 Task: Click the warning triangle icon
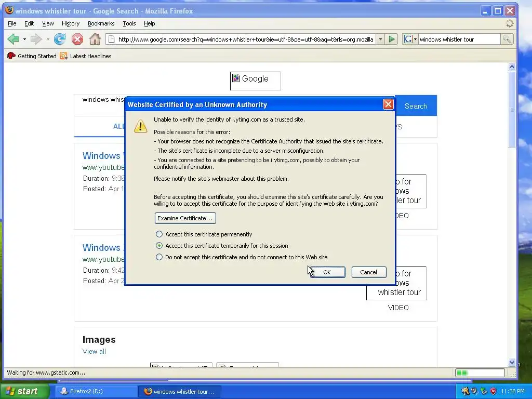click(x=140, y=126)
